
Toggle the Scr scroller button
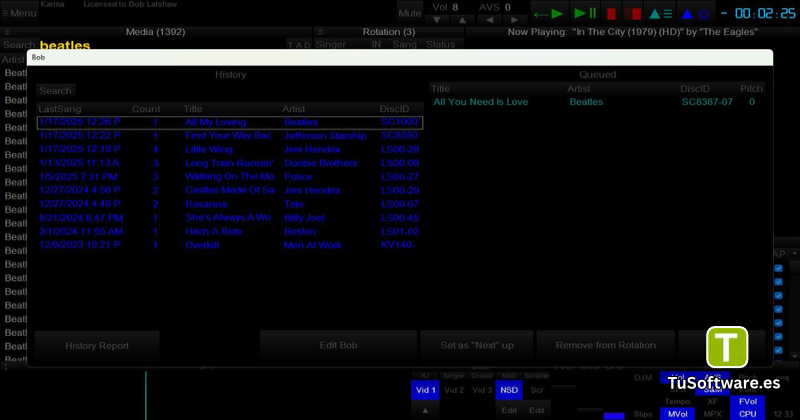537,390
